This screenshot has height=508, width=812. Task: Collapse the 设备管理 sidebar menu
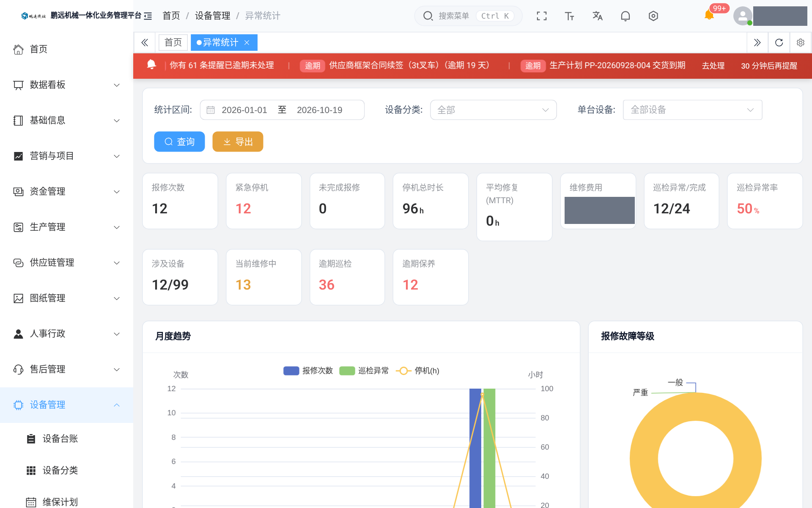point(66,405)
